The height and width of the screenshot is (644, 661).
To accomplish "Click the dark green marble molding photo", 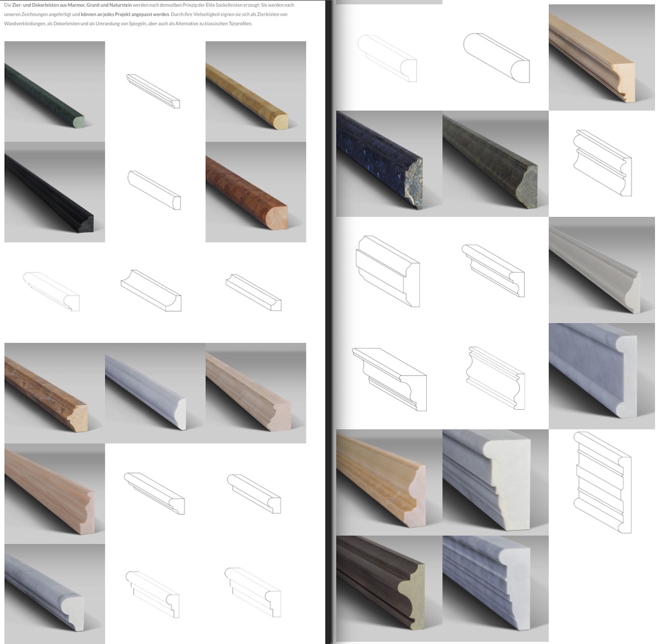I will point(54,92).
